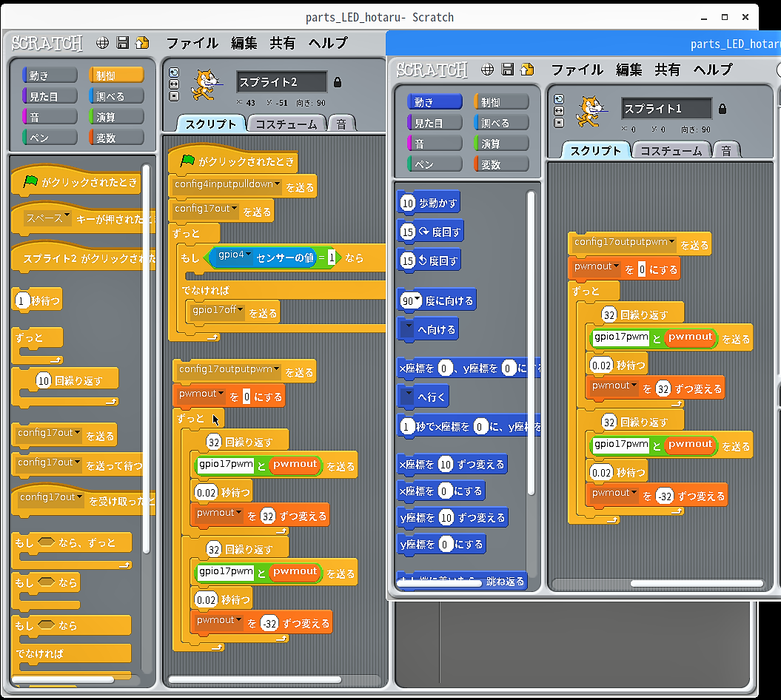Switch to 音 tab for スプライト2
The image size is (781, 700).
pos(341,124)
